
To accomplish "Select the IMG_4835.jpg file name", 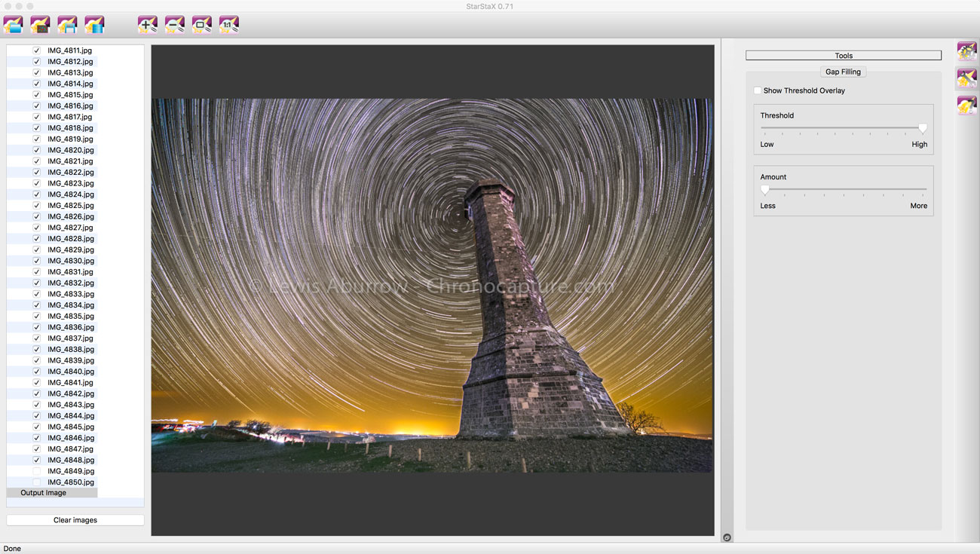I will click(x=71, y=316).
